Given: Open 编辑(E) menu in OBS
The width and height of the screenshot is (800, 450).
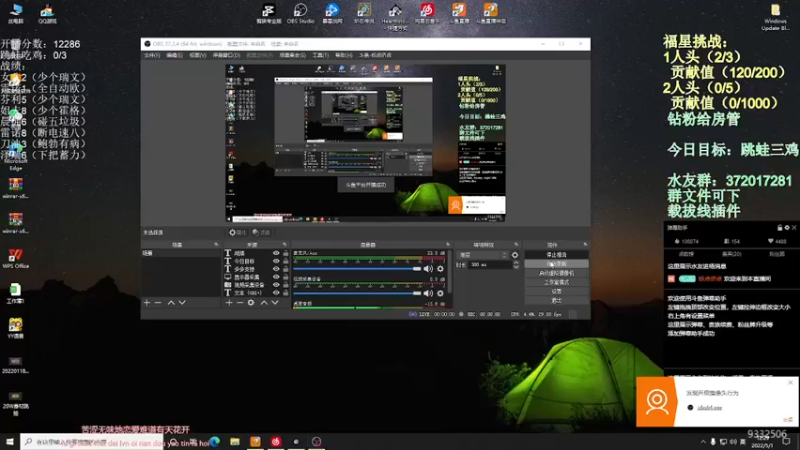Looking at the screenshot, I should (x=174, y=55).
